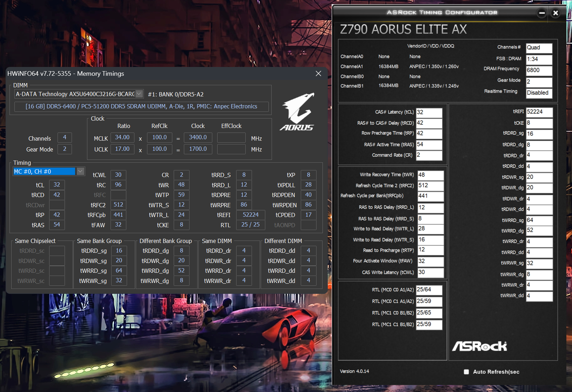The image size is (572, 392).
Task: Minimize the ASRock Timing Configurator window
Action: (x=542, y=13)
